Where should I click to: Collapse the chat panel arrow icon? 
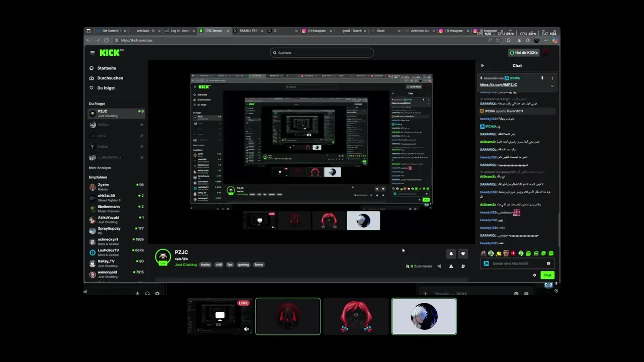coord(482,66)
